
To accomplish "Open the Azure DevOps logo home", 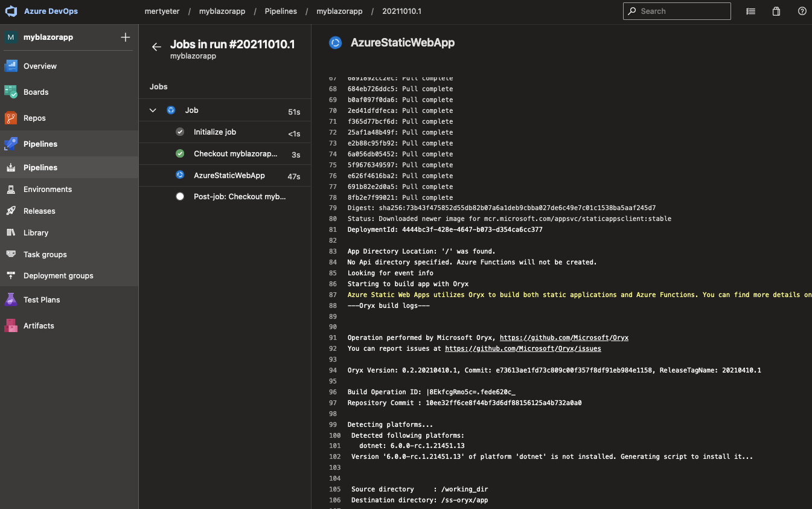I will (x=11, y=11).
